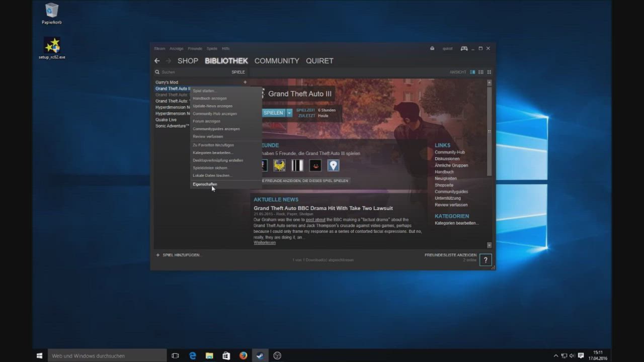Image resolution: width=644 pixels, height=362 pixels.
Task: Expand the Windows system tray arrow
Action: (x=555, y=355)
